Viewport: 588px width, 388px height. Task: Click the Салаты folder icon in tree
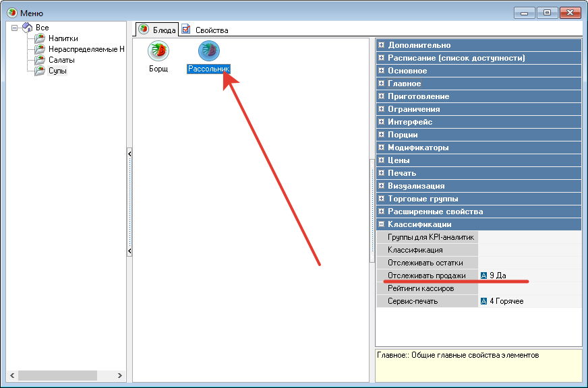pyautogui.click(x=40, y=60)
